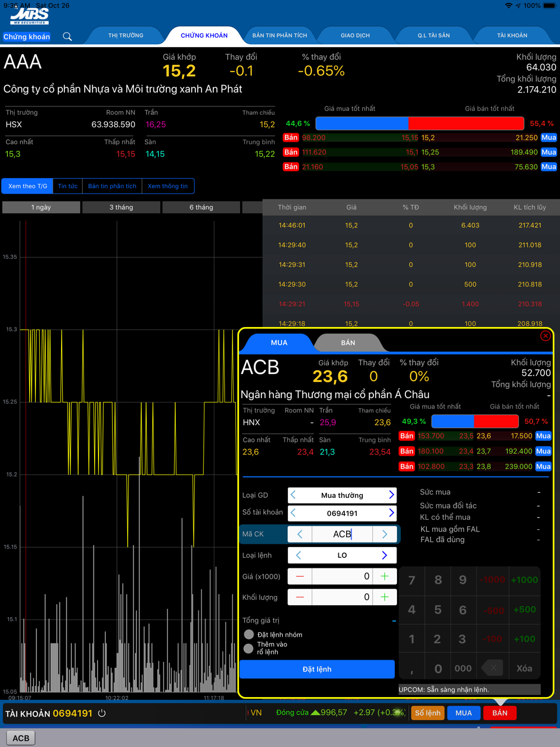Go to previous Loại GD option

pyautogui.click(x=293, y=495)
